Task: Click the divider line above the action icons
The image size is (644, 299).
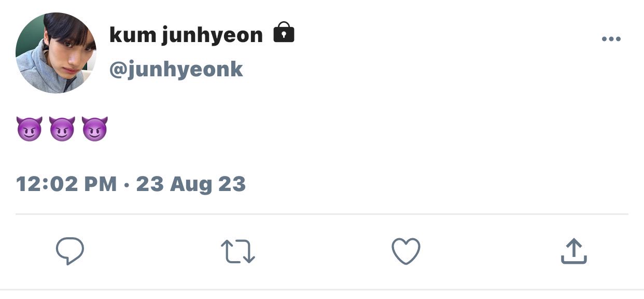Action: coord(321,214)
